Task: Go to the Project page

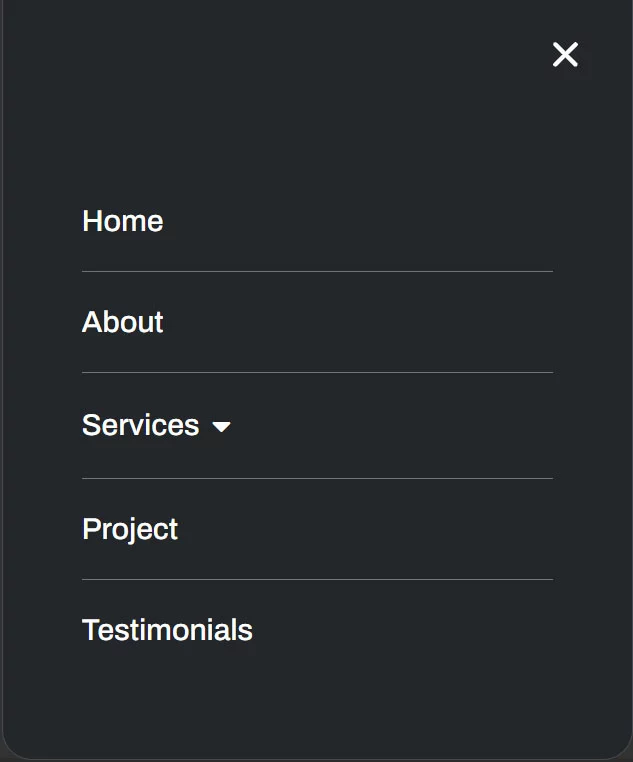Action: (130, 529)
